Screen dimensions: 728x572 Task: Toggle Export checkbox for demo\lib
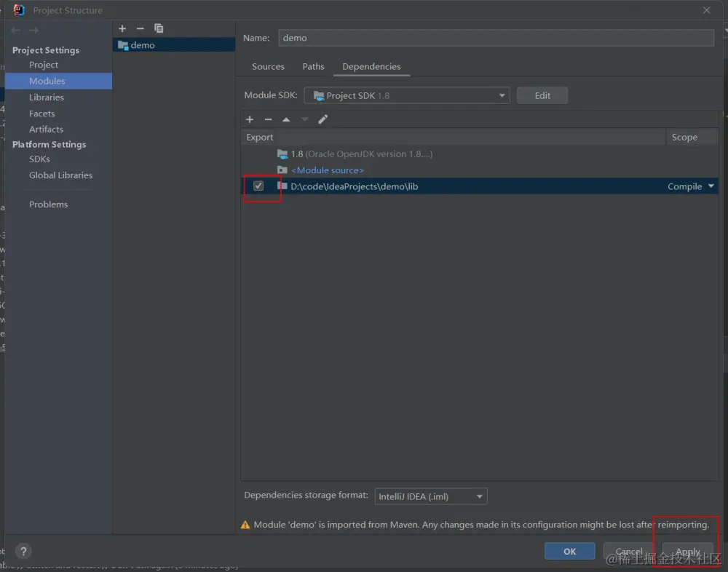tap(258, 186)
